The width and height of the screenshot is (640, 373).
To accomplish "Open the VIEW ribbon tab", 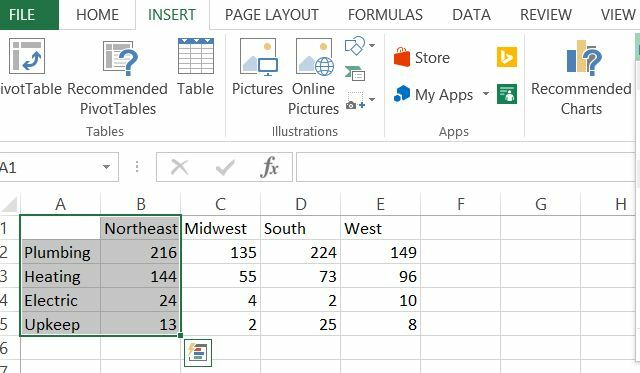I will (618, 15).
